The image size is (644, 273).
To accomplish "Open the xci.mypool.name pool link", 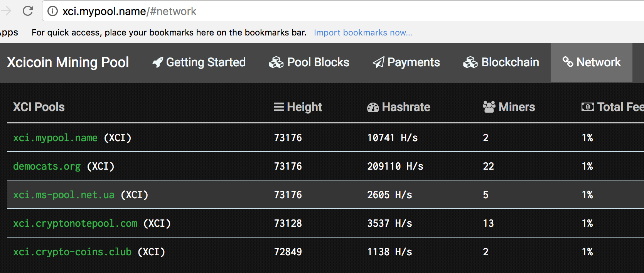I will [56, 138].
